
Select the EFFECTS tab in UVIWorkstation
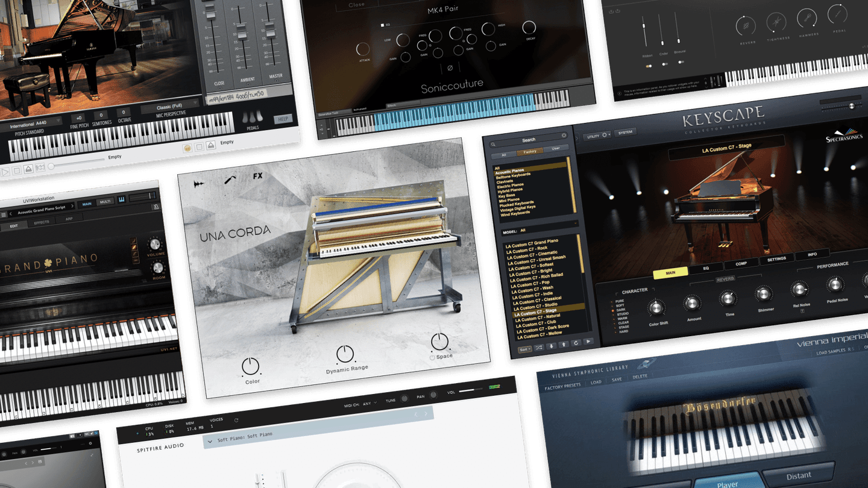coord(42,222)
